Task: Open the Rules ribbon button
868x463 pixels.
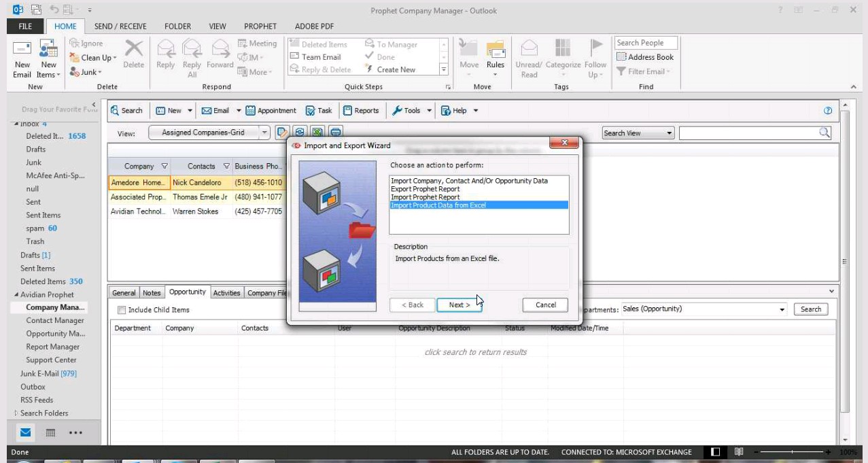Action: (496, 58)
